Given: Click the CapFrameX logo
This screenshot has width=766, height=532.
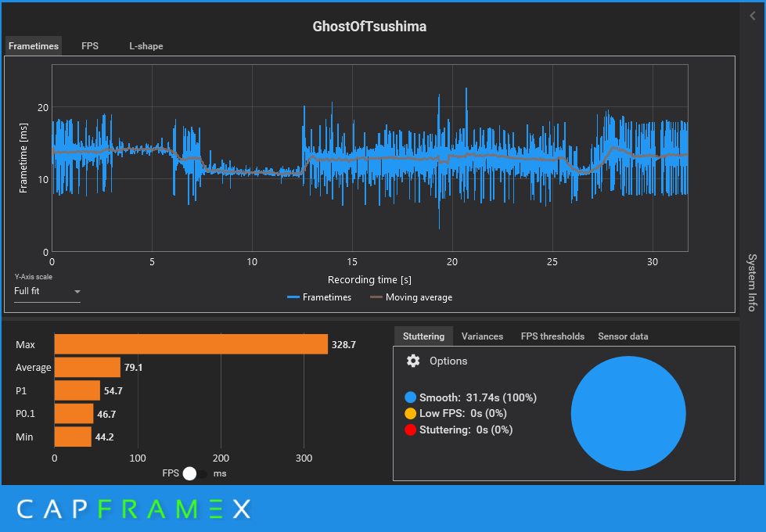Looking at the screenshot, I should coord(134,509).
